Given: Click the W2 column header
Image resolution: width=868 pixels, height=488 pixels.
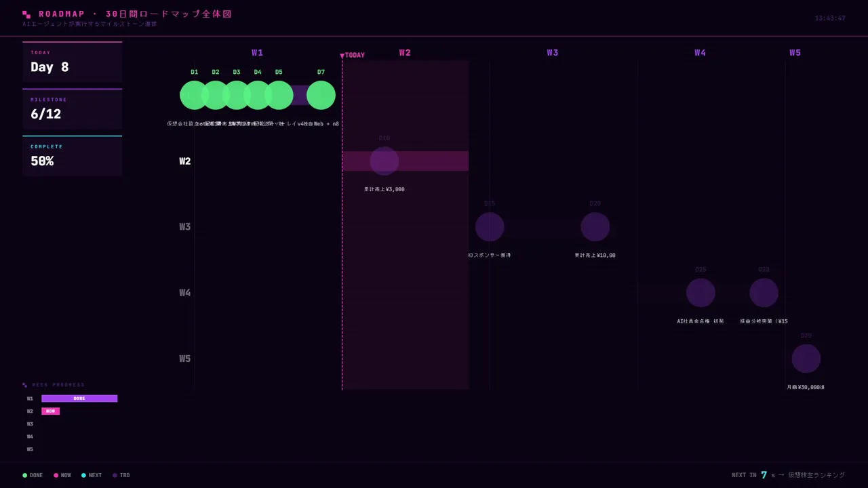Looking at the screenshot, I should pos(405,53).
